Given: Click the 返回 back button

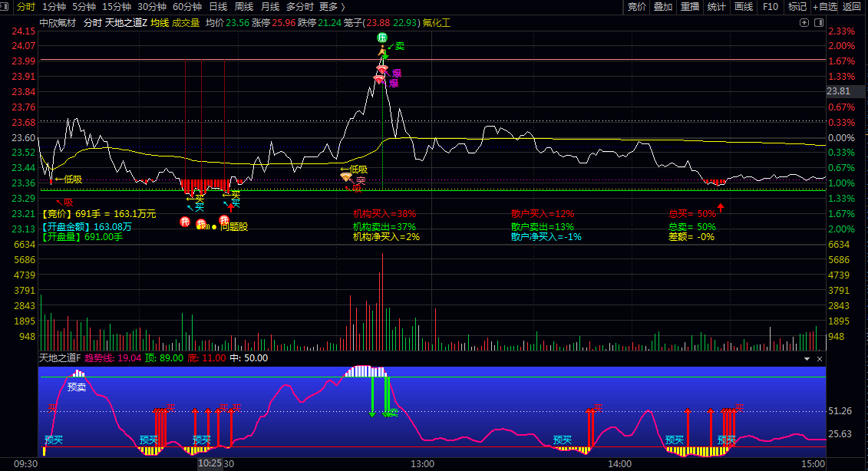Looking at the screenshot, I should pos(853,7).
